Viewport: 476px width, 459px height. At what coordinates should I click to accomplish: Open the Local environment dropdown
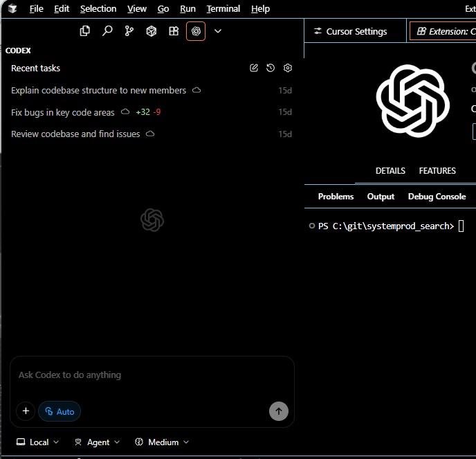pyautogui.click(x=37, y=442)
